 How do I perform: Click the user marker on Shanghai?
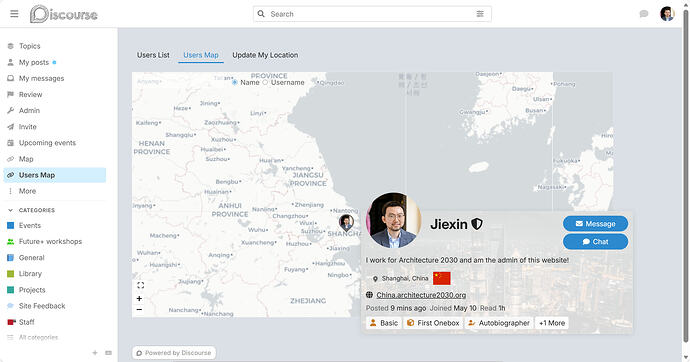pyautogui.click(x=346, y=222)
